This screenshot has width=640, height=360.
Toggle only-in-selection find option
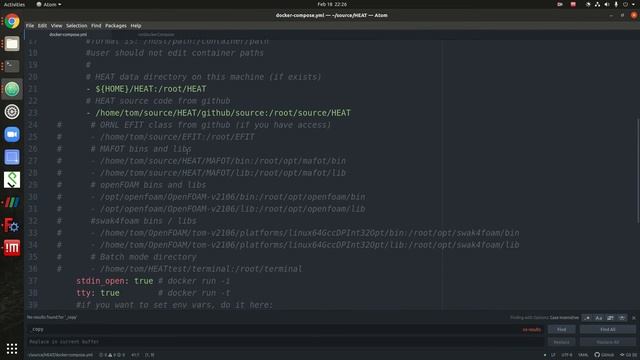[x=610, y=318]
